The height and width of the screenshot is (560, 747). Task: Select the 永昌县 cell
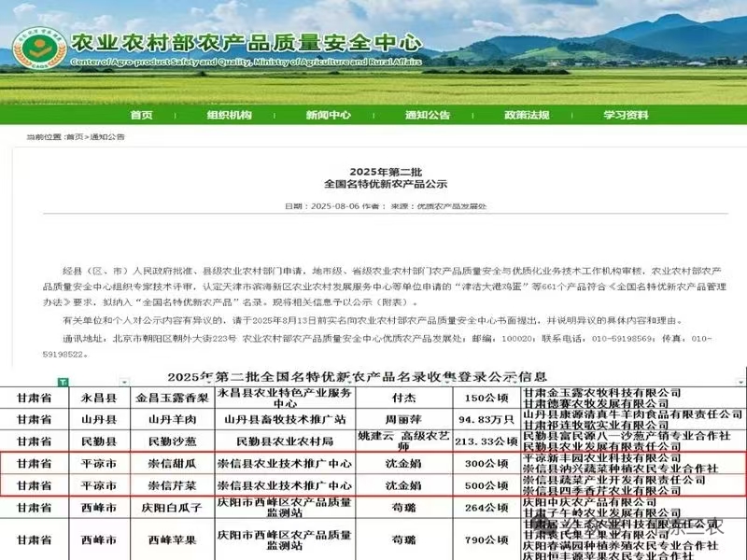pyautogui.click(x=99, y=399)
